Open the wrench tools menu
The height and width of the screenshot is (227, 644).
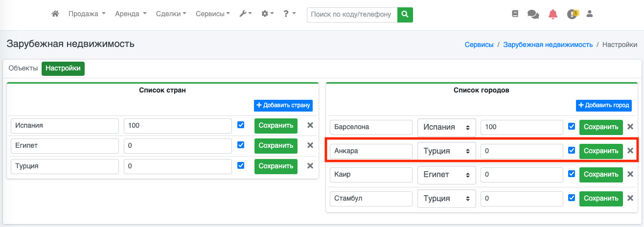tap(245, 14)
